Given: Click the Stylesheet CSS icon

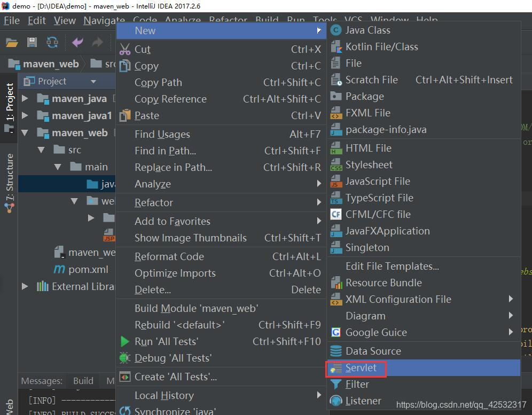Looking at the screenshot, I should [336, 165].
